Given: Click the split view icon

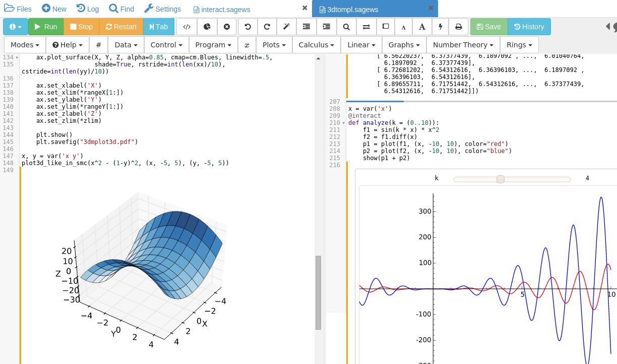Looking at the screenshot, I should click(386, 27).
